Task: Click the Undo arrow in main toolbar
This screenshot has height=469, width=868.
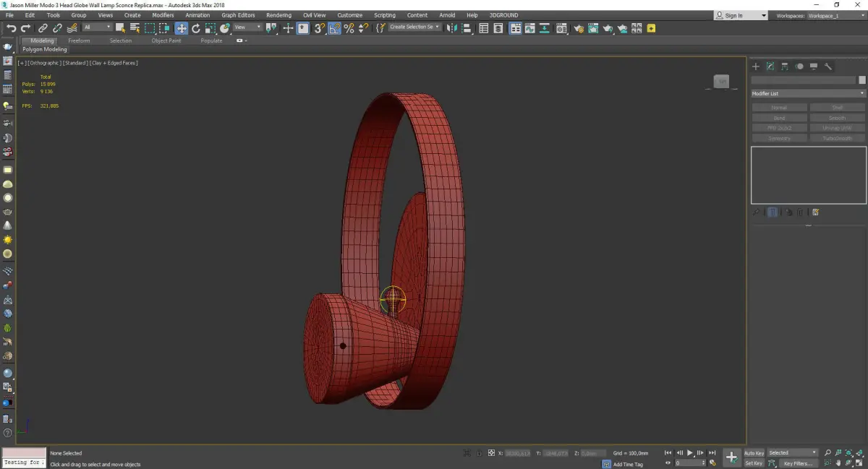Action: click(12, 28)
